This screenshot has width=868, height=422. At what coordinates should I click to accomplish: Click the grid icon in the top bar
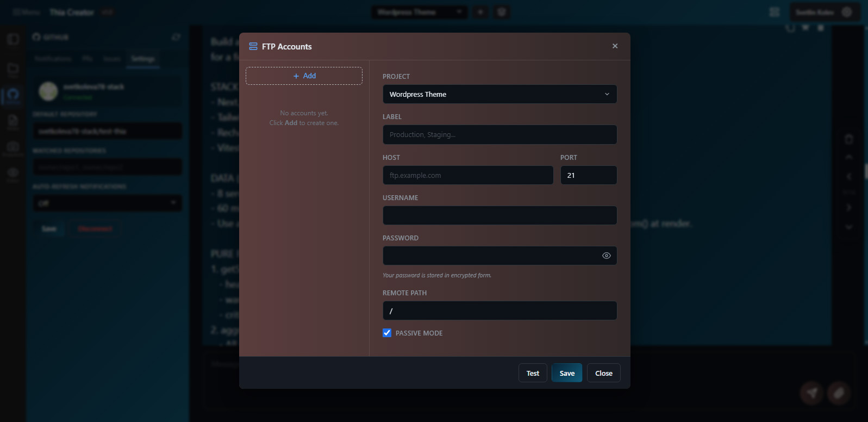[x=775, y=12]
